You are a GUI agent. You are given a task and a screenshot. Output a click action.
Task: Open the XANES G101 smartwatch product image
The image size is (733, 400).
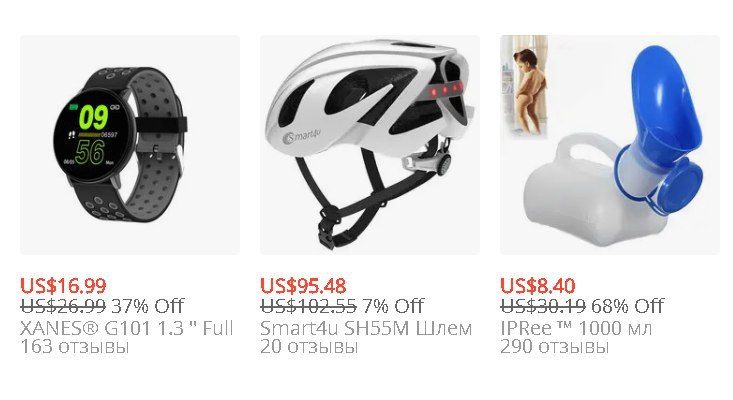130,145
